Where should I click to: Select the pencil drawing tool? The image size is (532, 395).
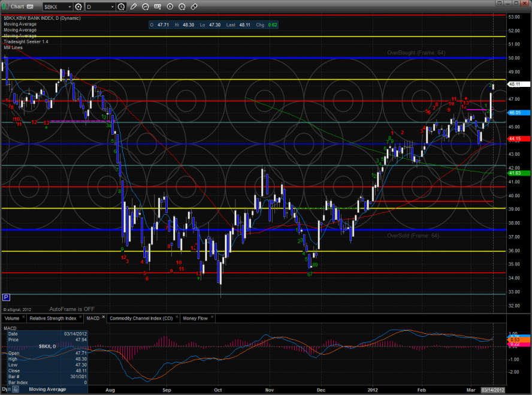click(134, 7)
